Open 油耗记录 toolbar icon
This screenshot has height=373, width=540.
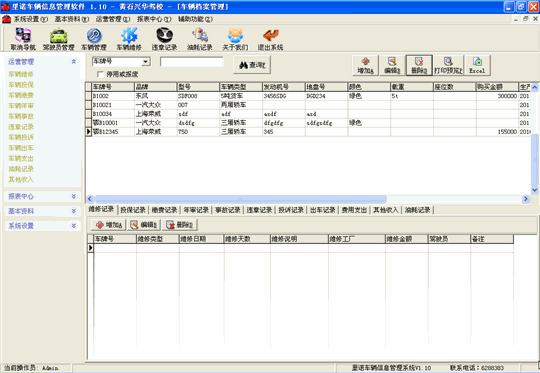pos(200,39)
